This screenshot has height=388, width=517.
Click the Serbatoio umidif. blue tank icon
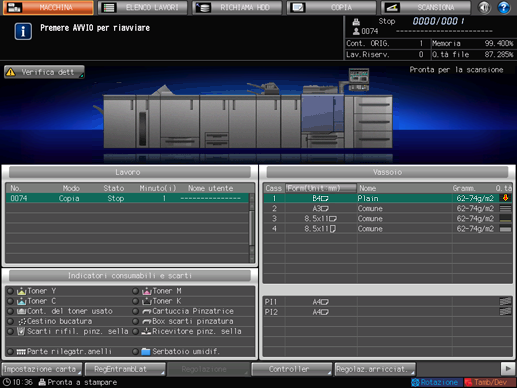coord(146,352)
